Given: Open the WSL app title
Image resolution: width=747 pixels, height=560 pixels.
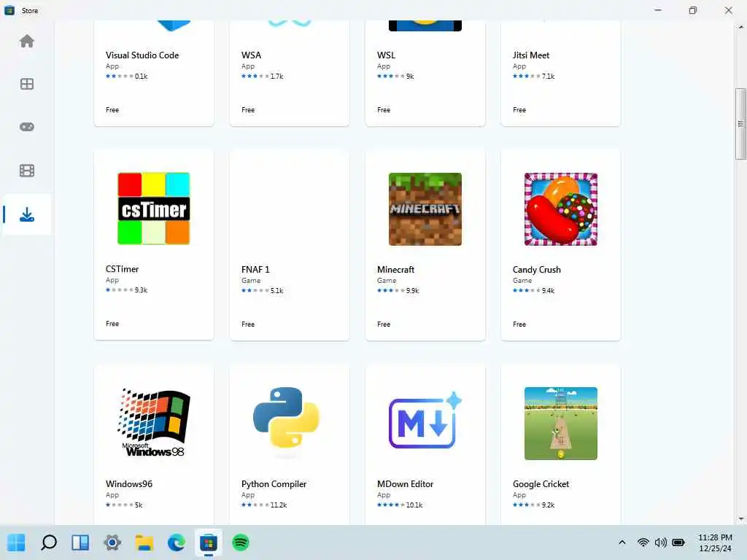Looking at the screenshot, I should [386, 55].
